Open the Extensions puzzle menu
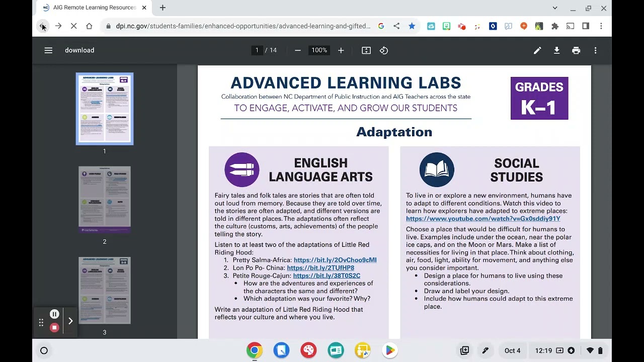 [x=555, y=26]
